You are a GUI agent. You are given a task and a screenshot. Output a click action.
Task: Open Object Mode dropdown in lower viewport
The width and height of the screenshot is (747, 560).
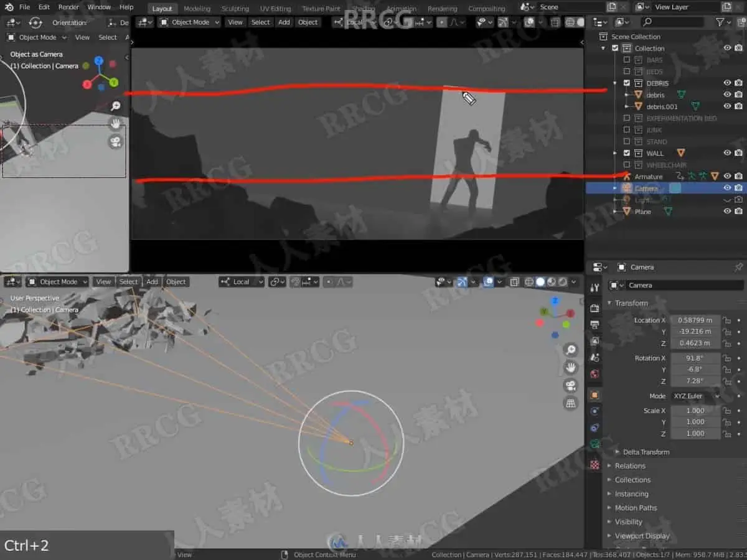(x=57, y=282)
